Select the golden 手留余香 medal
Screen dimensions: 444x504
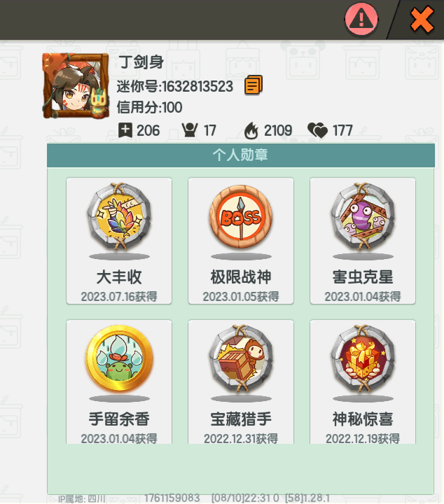tap(119, 358)
